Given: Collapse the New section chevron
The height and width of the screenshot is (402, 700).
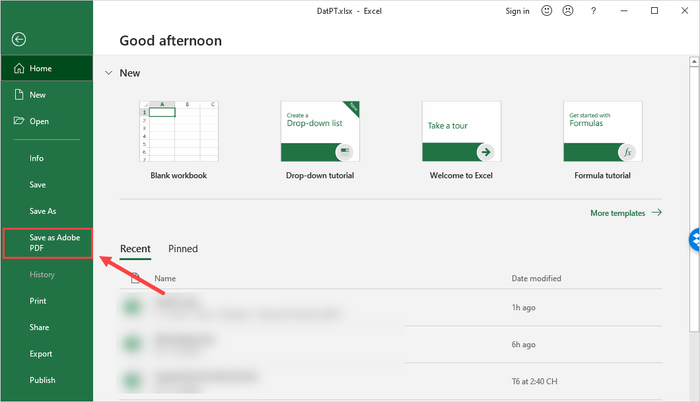Looking at the screenshot, I should (x=108, y=73).
